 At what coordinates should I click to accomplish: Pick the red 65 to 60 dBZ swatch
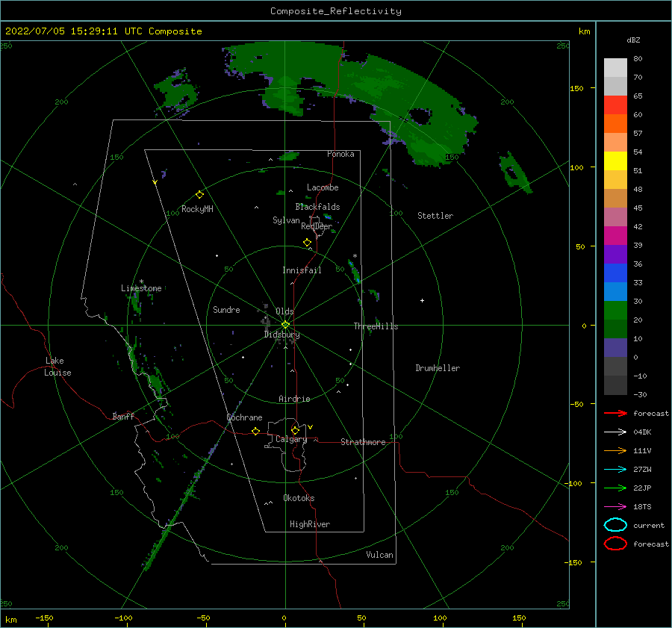point(615,105)
